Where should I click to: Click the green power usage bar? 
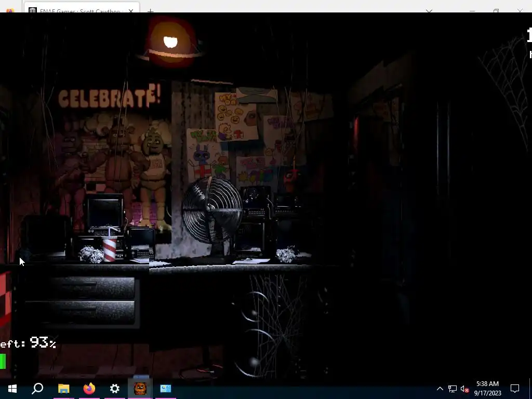coord(3,361)
